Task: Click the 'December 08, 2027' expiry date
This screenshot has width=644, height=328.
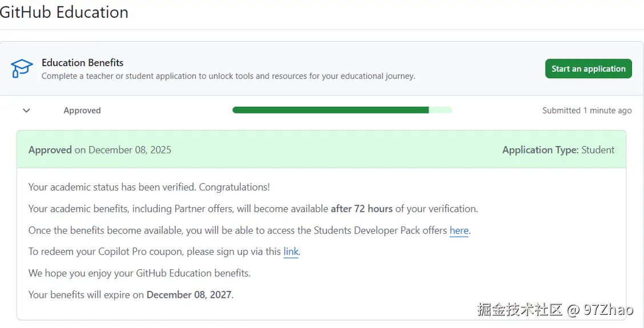Action: coord(189,295)
